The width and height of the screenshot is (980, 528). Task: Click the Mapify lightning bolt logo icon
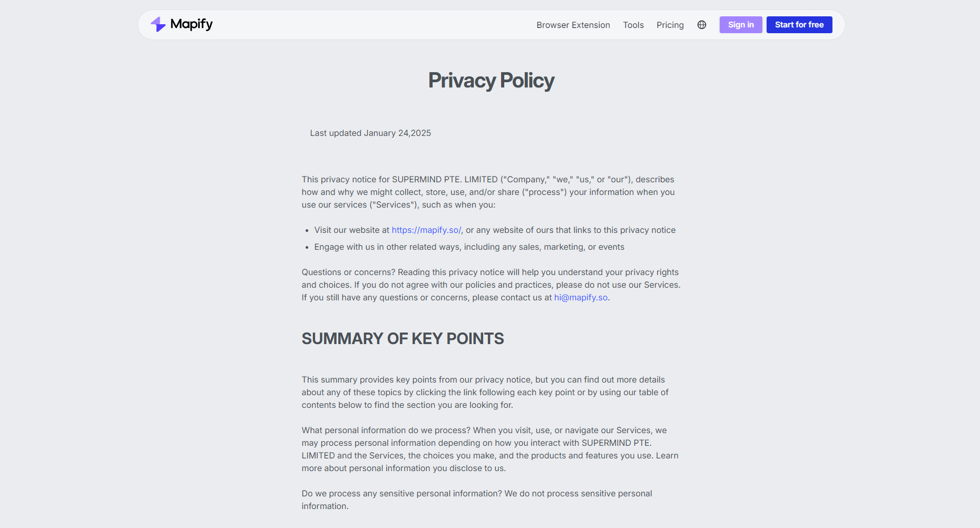(158, 24)
